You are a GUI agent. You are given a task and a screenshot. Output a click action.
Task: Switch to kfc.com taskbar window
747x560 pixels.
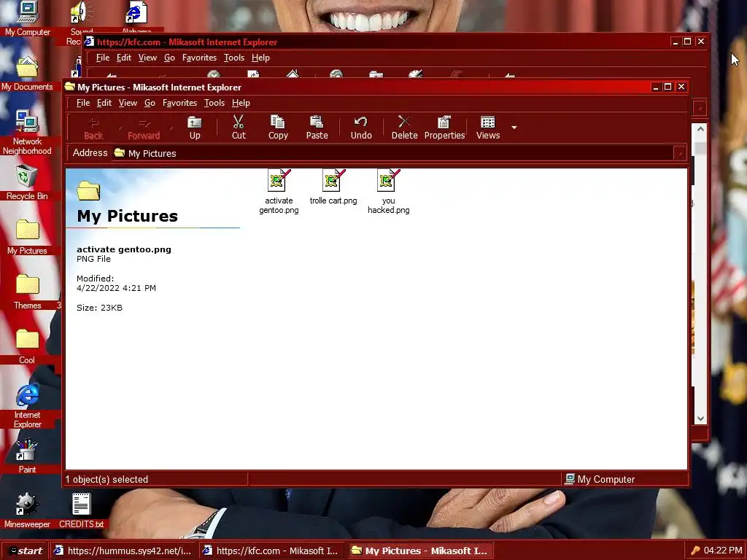pyautogui.click(x=271, y=551)
